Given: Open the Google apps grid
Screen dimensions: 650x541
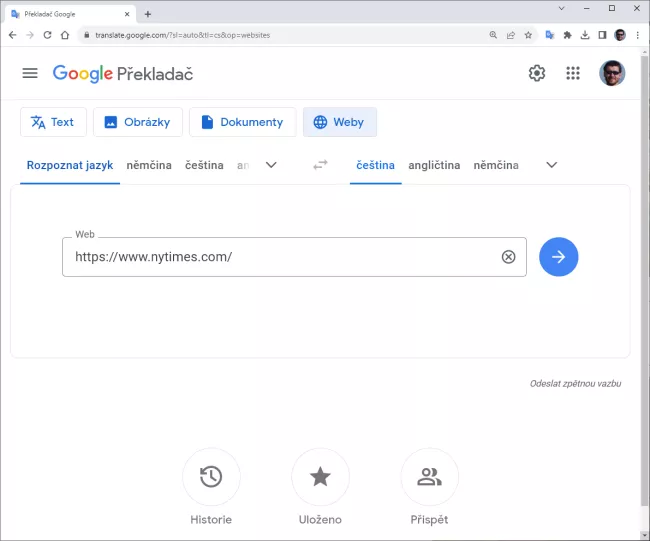Looking at the screenshot, I should 573,73.
